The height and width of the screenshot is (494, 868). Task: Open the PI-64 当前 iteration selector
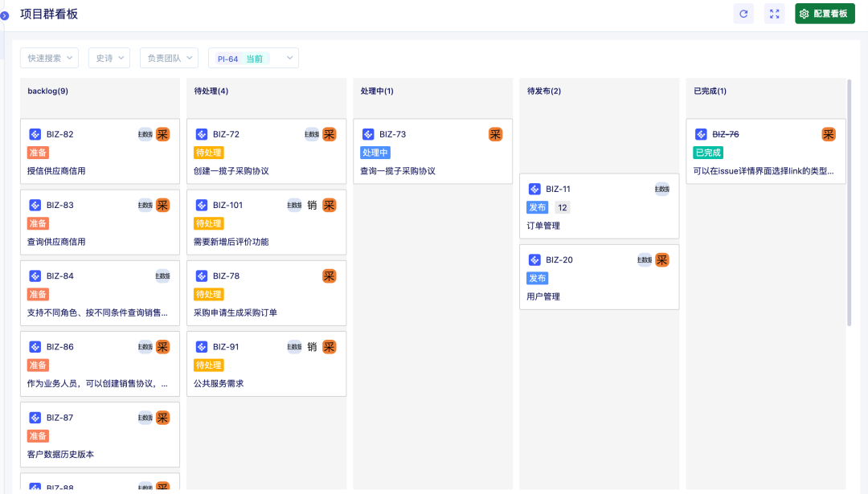253,58
